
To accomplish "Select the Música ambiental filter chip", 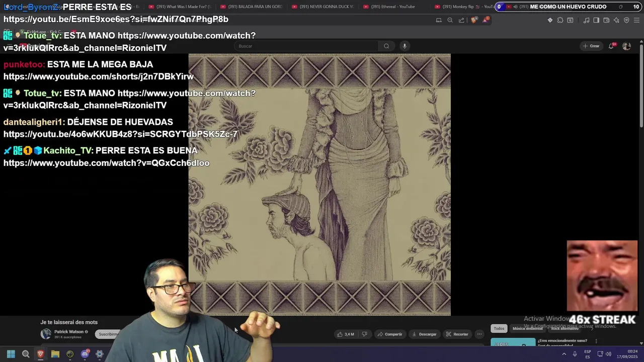I will (527, 329).
